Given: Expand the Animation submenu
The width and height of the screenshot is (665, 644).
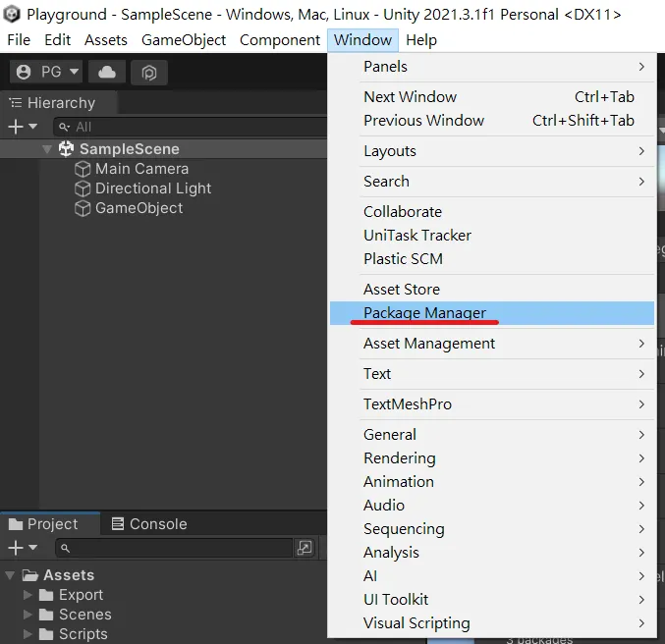Looking at the screenshot, I should tap(492, 482).
